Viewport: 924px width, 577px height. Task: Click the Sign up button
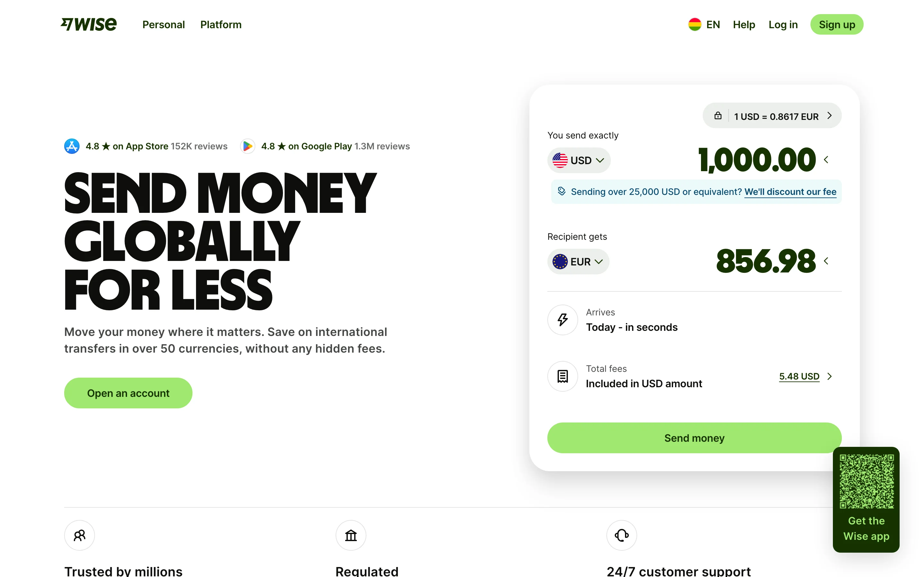click(836, 25)
